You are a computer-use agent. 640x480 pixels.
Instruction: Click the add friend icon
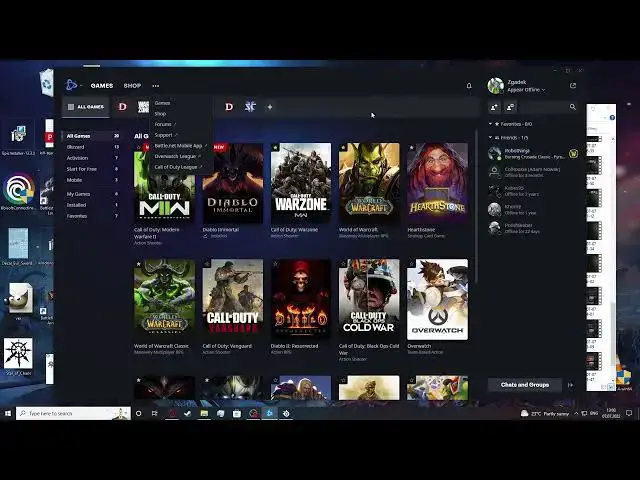[494, 107]
